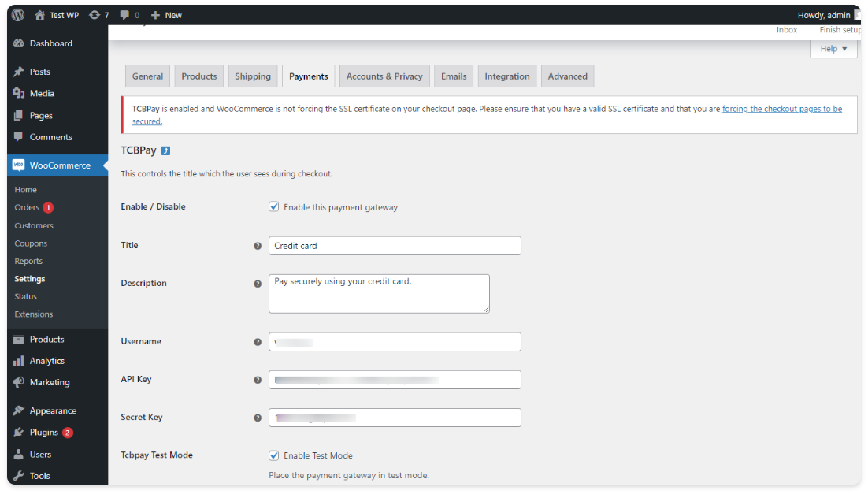868x494 pixels.
Task: Click the Orders count badge 1
Action: point(48,208)
